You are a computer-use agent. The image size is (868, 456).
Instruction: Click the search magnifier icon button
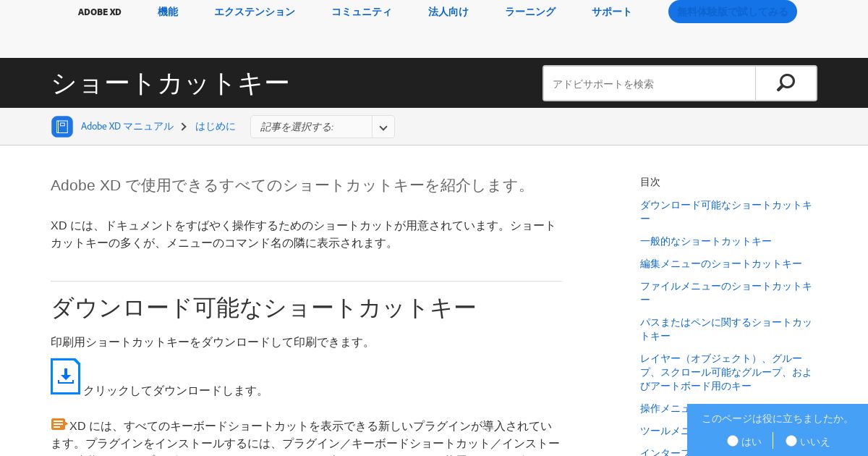tap(786, 83)
